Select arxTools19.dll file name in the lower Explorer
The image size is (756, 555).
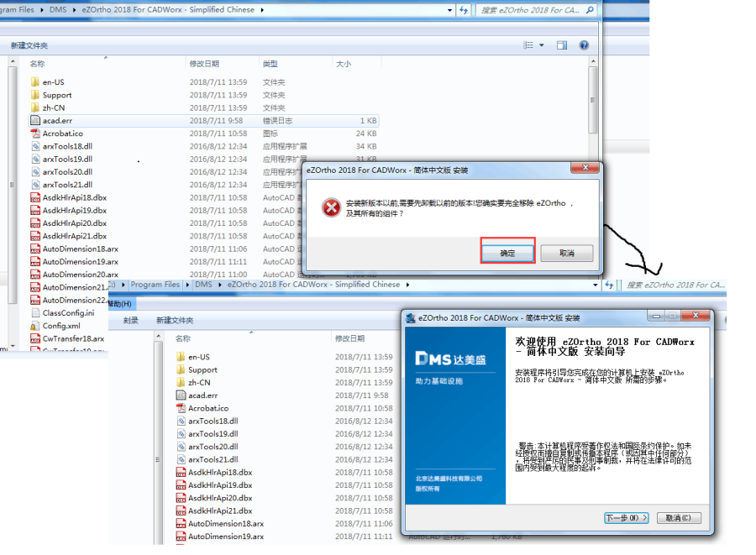coord(213,433)
